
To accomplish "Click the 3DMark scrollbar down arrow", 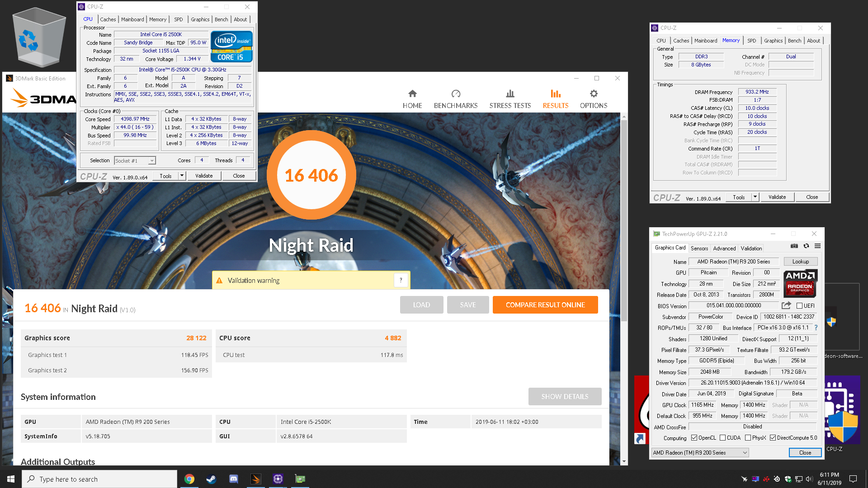I will 624,461.
